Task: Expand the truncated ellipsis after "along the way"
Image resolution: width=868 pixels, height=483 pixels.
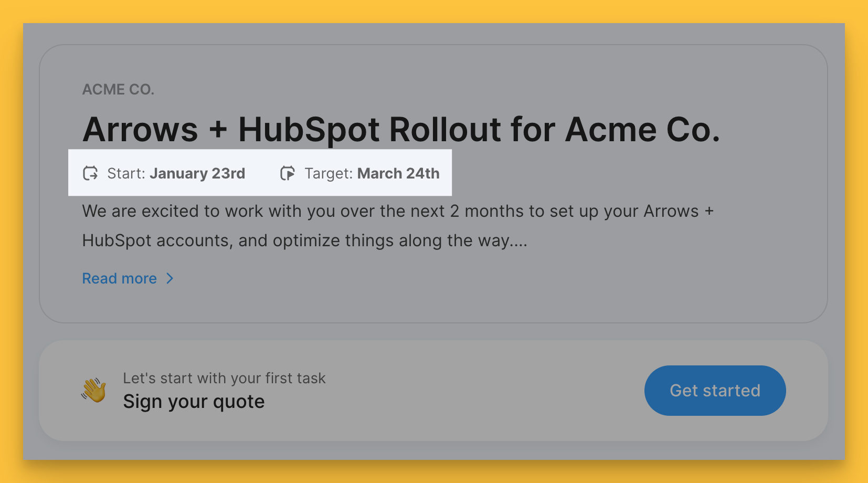Action: (x=518, y=241)
